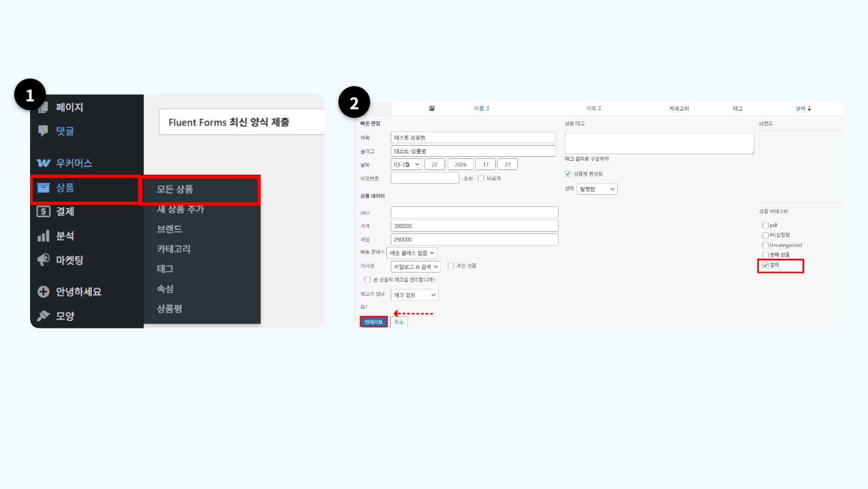Enable the 추천 상품 checkbox
The height and width of the screenshot is (489, 868).
(x=451, y=266)
